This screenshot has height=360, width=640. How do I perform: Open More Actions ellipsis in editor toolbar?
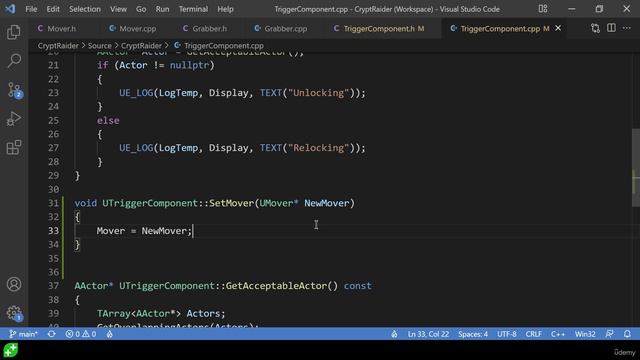coord(627,28)
